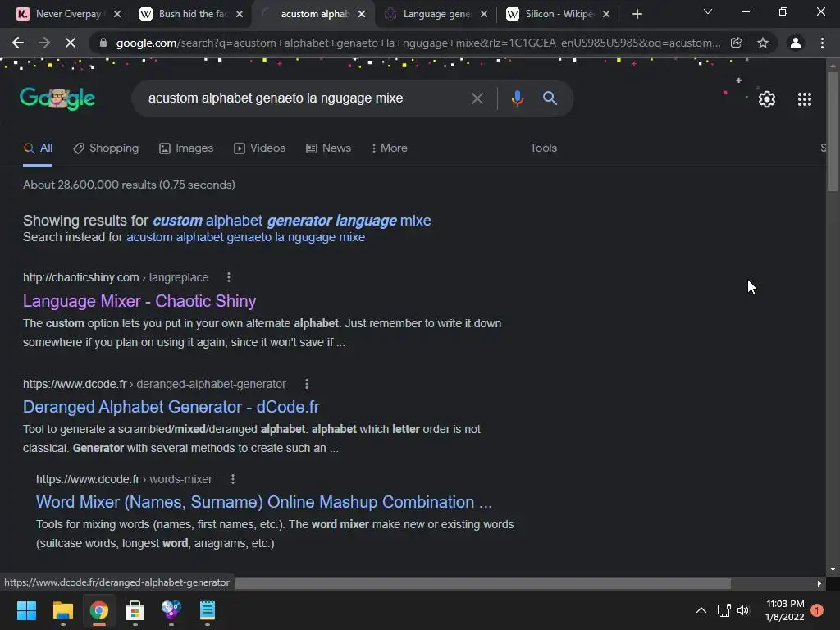Close the Bush hid the facts tab
This screenshot has height=630, width=840.
(240, 14)
